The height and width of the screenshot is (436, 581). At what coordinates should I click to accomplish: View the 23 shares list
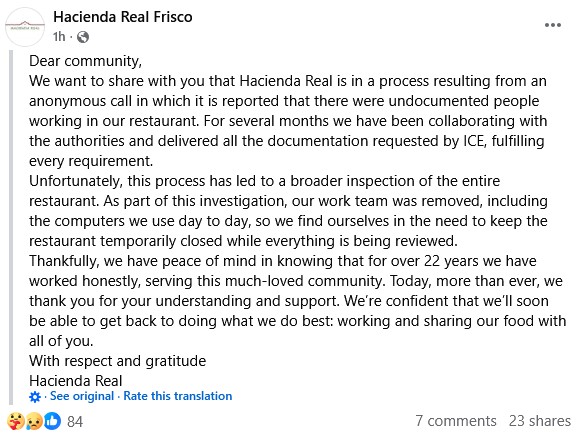pyautogui.click(x=540, y=421)
